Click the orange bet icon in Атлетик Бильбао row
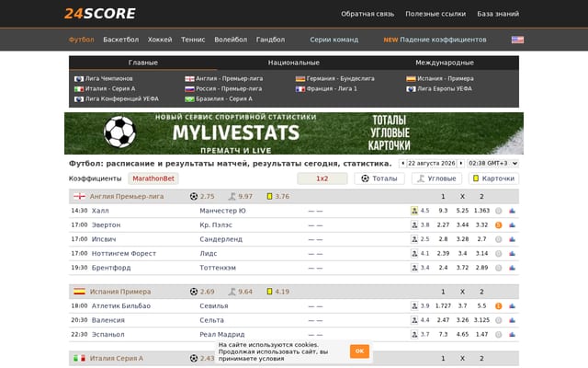Screen dimensions: 588x368 pyautogui.click(x=498, y=306)
